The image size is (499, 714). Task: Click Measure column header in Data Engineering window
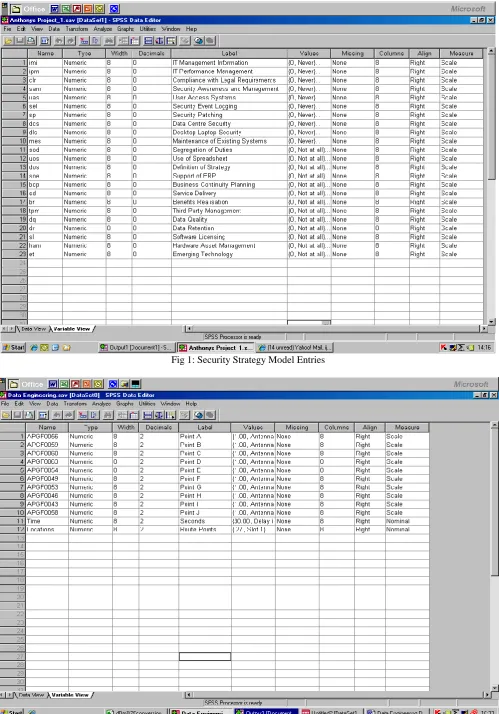(407, 427)
